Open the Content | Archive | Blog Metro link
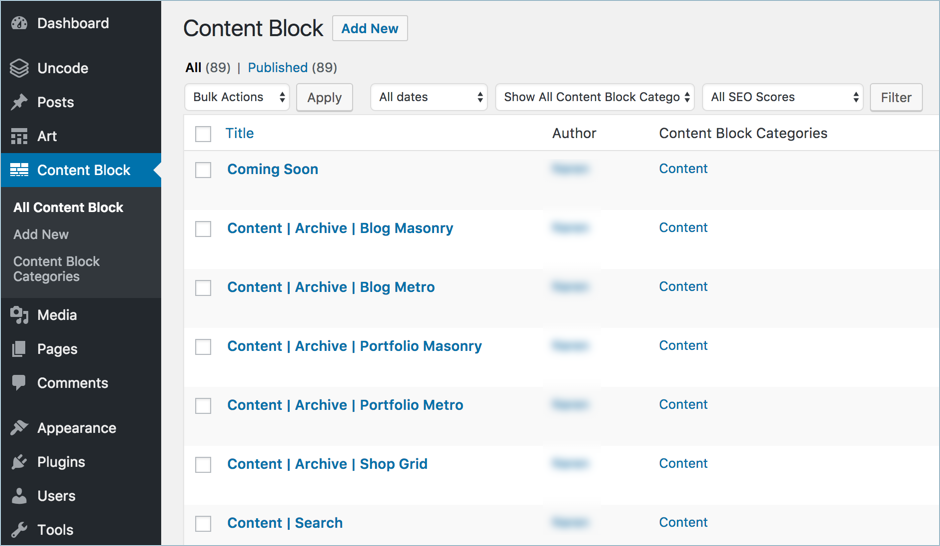Image resolution: width=940 pixels, height=546 pixels. tap(331, 287)
